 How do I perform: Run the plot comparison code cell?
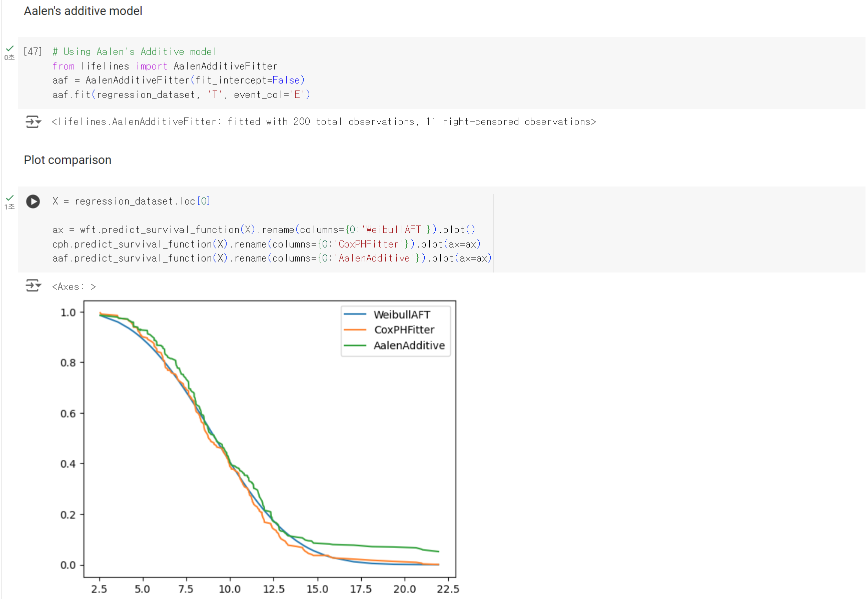[33, 201]
